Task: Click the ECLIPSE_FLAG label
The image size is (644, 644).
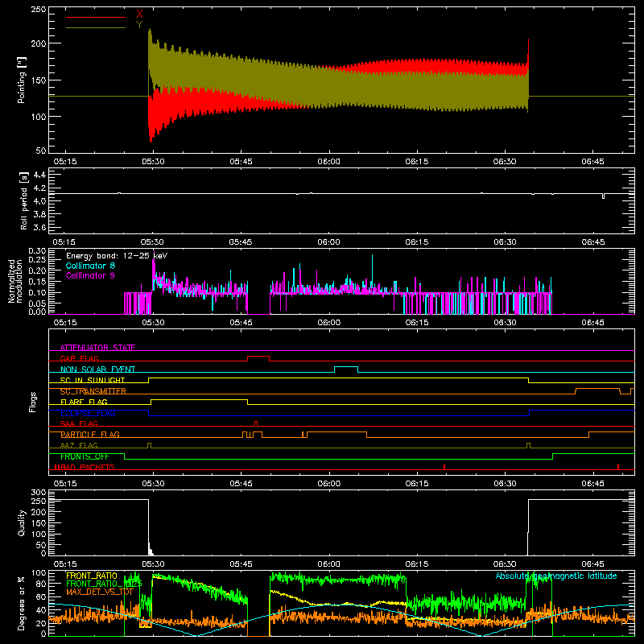Action: pos(88,413)
